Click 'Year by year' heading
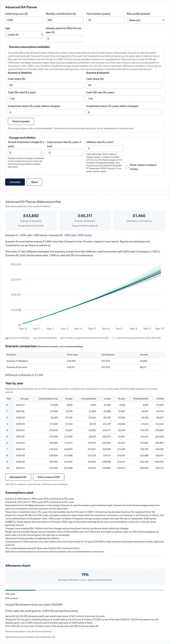 click(x=14, y=383)
